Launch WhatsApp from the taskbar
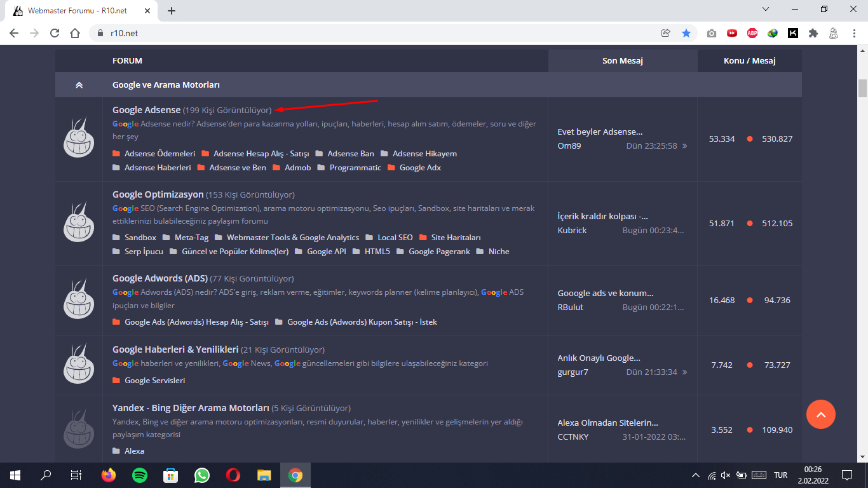 [202, 475]
